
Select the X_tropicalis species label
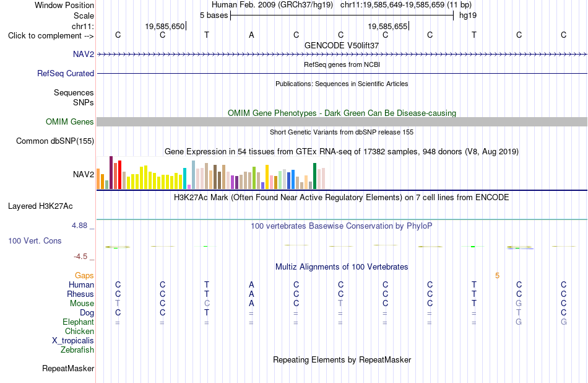click(73, 341)
